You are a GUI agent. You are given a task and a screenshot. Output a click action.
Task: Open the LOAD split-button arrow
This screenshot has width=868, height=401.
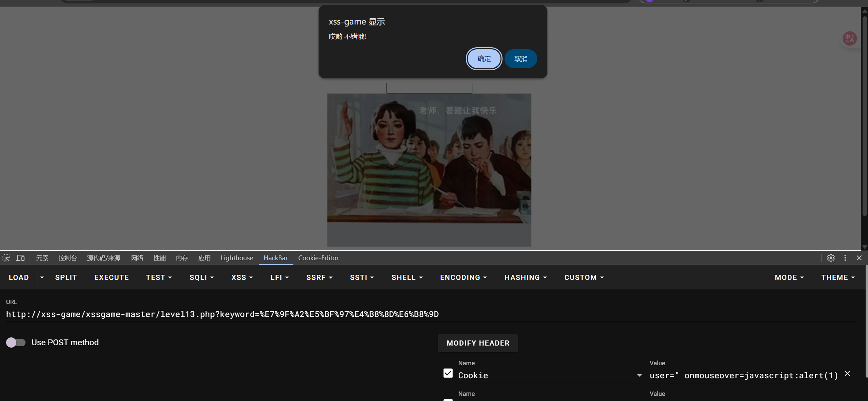tap(42, 278)
